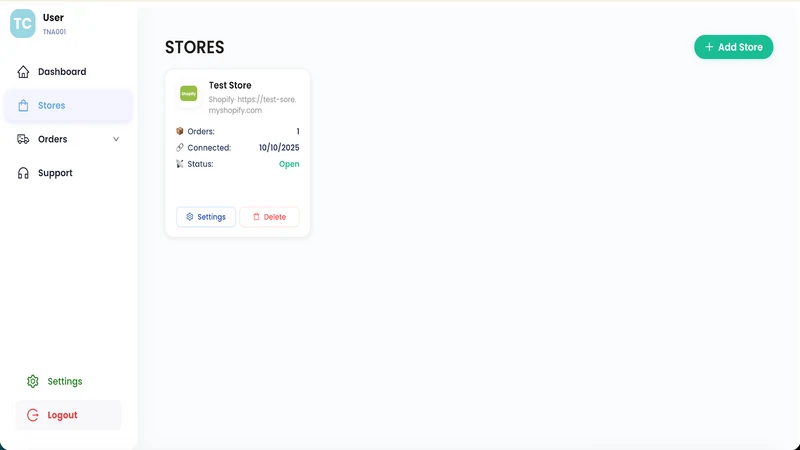Click the Orders count value 1
This screenshot has height=450, width=800.
coord(298,131)
